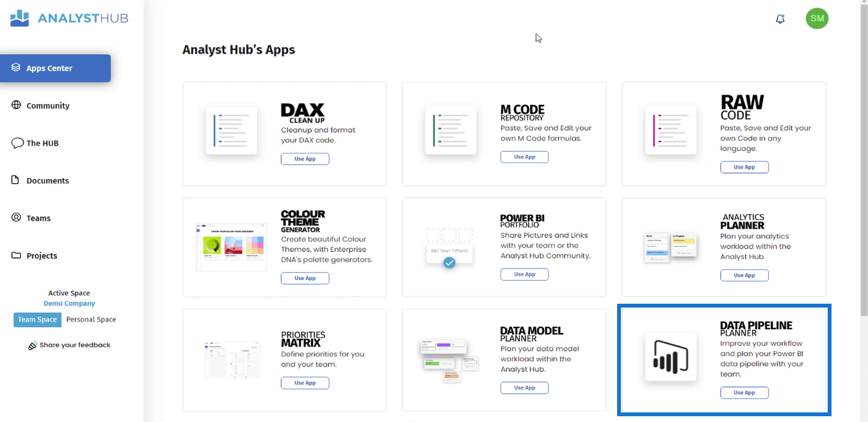Click the Data Model Planner preview thumbnail
Viewport: 868px width, 422px height.
[449, 360]
